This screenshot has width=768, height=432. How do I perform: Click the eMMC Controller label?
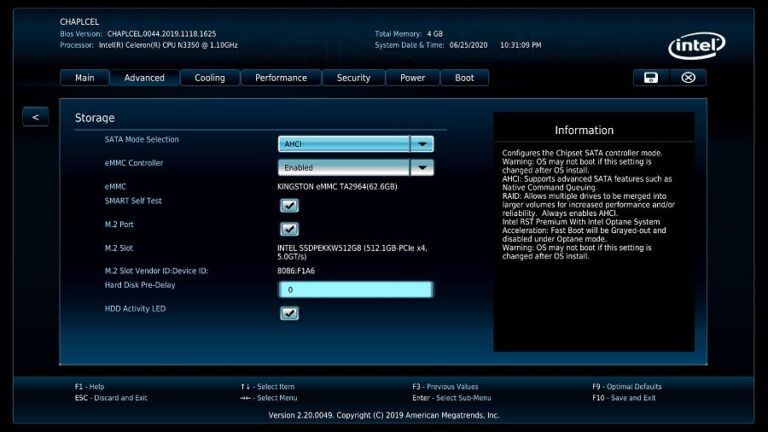(x=134, y=163)
